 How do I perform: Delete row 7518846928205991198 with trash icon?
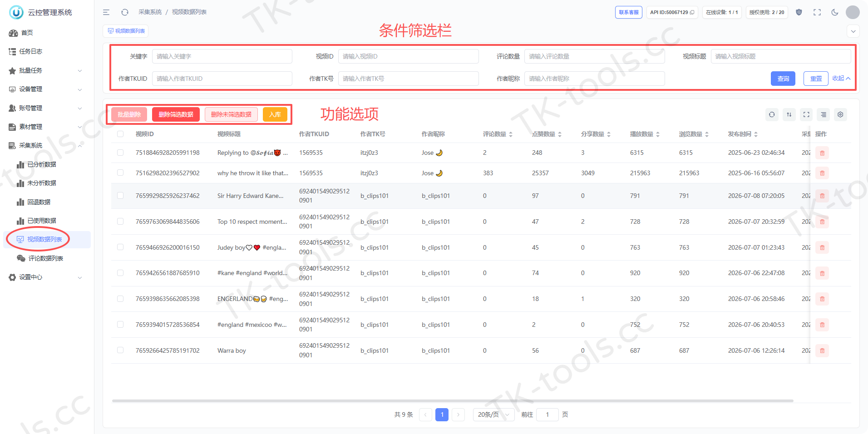822,153
